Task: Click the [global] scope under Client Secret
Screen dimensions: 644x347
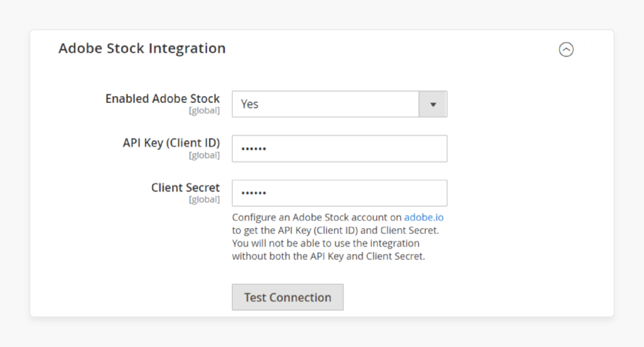Action: (x=204, y=200)
